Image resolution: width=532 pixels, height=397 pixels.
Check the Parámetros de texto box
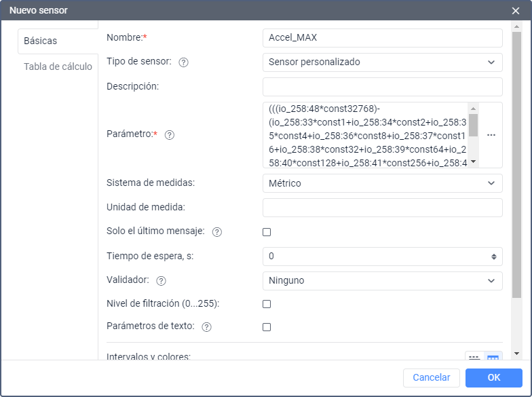coord(267,327)
